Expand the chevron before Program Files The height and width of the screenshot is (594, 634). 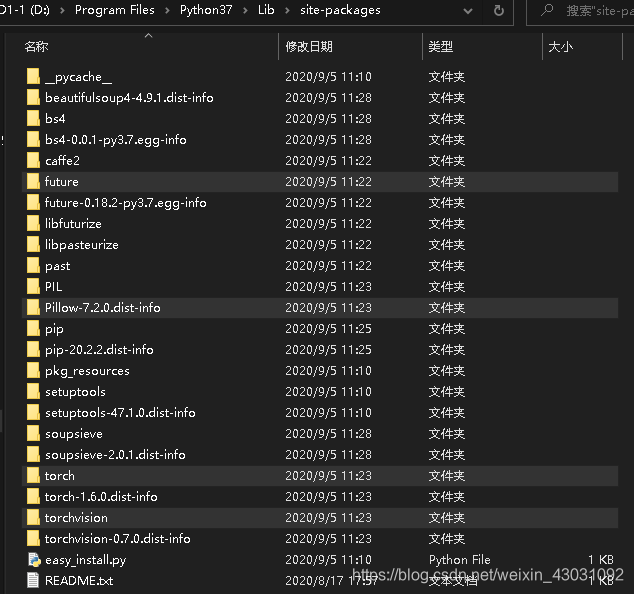click(62, 11)
